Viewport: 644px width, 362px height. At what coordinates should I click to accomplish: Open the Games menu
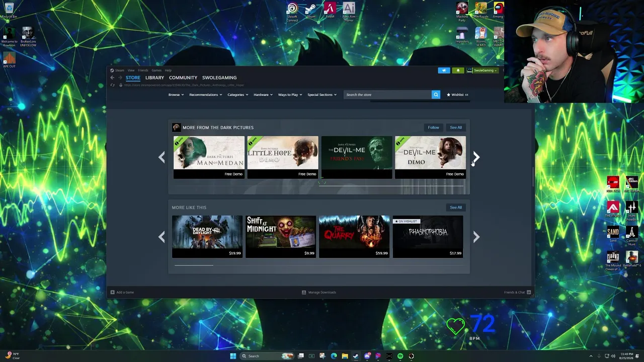point(156,70)
